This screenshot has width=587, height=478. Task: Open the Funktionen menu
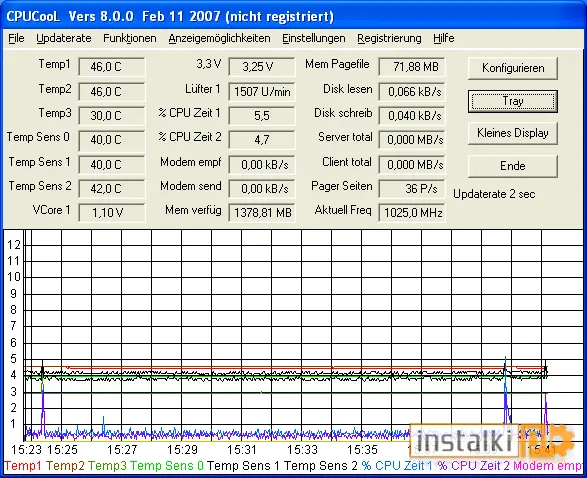click(130, 38)
